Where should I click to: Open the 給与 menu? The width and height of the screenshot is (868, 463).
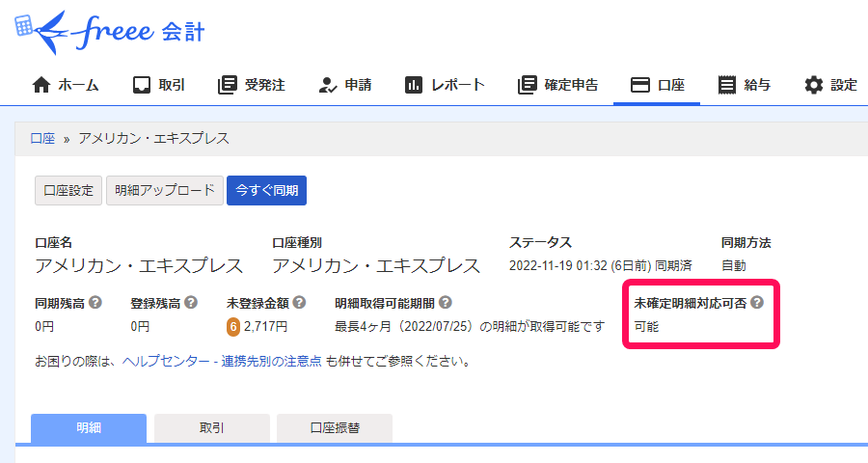pos(744,85)
